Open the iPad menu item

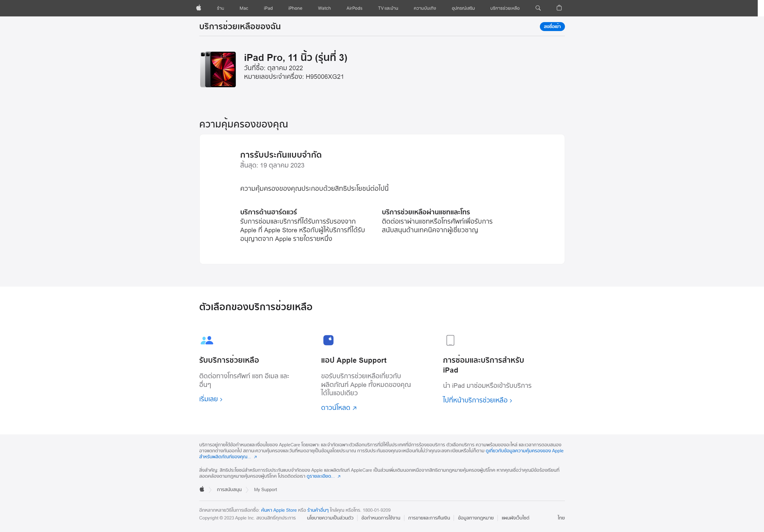coord(268,8)
